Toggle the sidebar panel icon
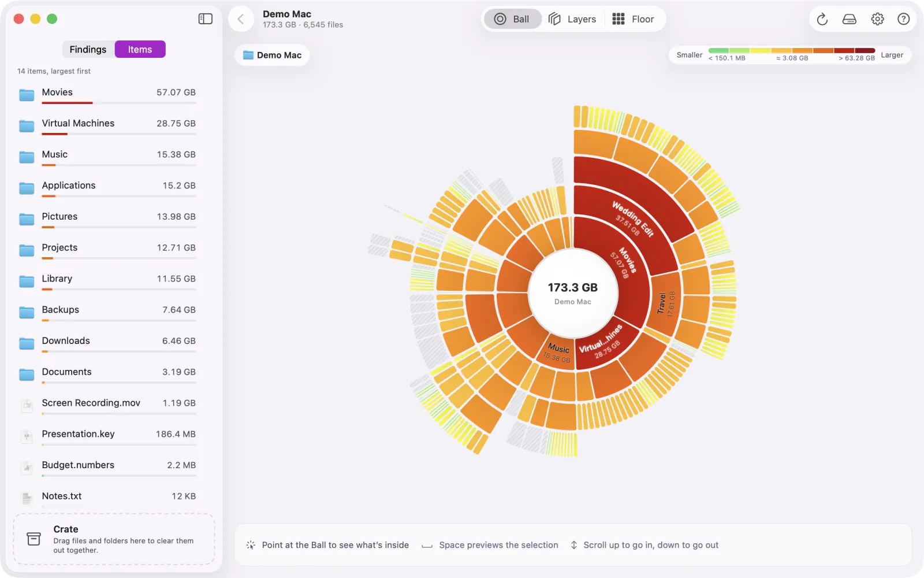 coord(205,19)
